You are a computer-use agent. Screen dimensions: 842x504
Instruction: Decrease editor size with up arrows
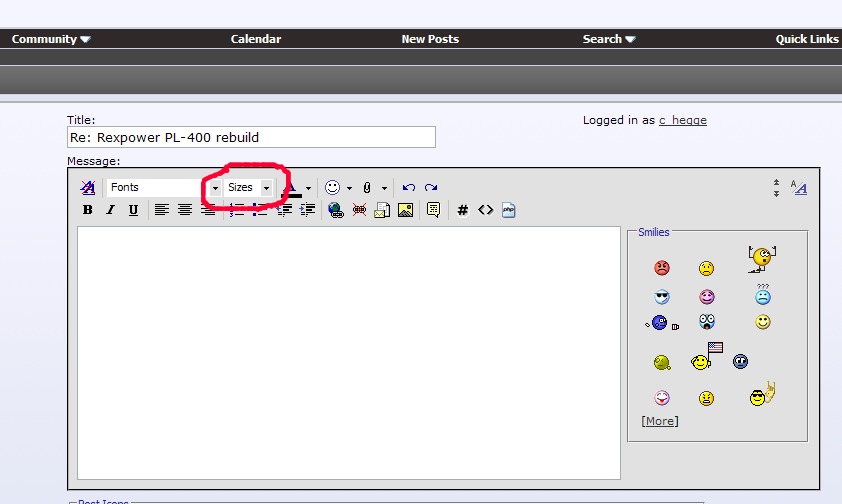[x=776, y=183]
